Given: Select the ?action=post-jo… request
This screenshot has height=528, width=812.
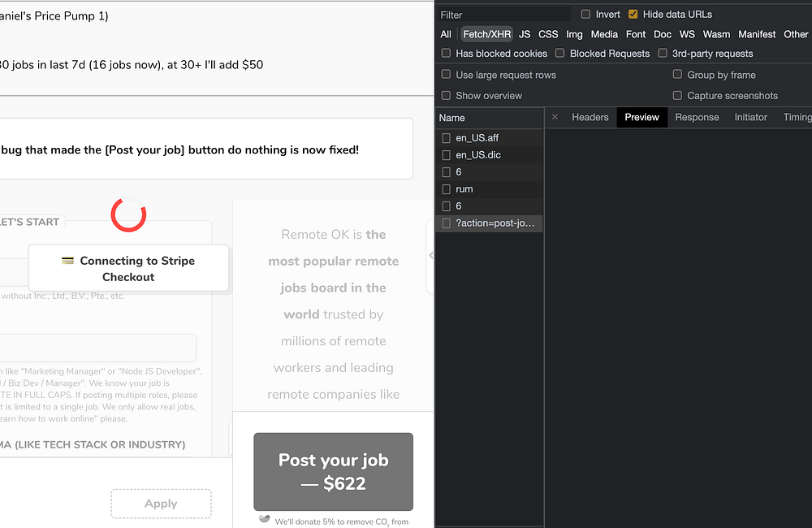Looking at the screenshot, I should coord(490,223).
